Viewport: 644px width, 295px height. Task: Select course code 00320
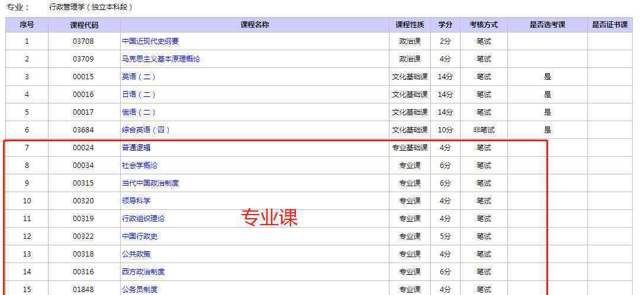pos(83,200)
